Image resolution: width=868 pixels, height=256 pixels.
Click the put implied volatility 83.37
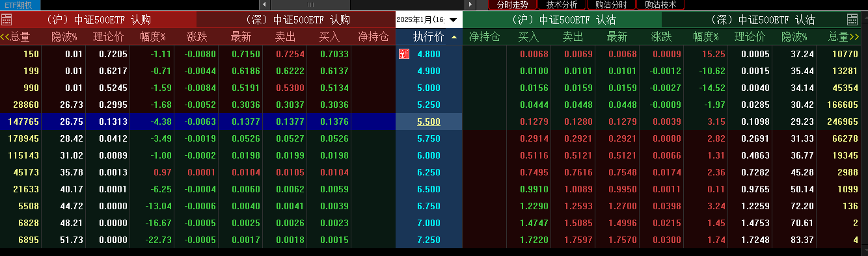pyautogui.click(x=802, y=240)
